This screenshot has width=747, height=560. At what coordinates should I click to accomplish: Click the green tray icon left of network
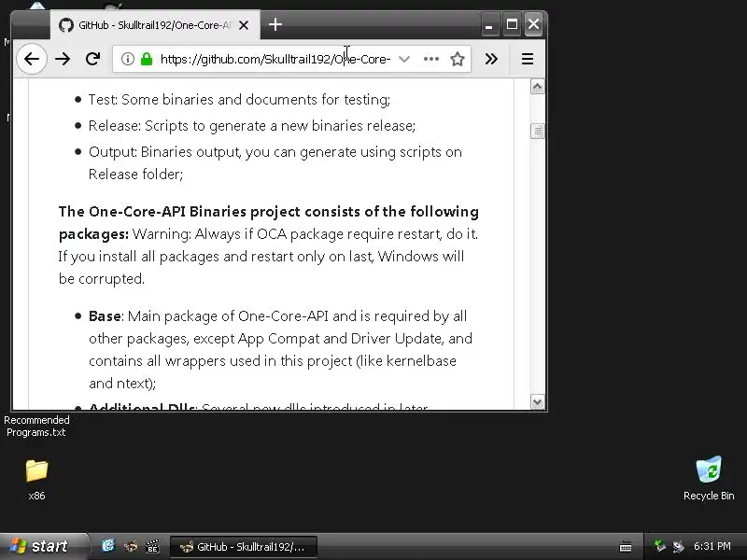point(659,546)
